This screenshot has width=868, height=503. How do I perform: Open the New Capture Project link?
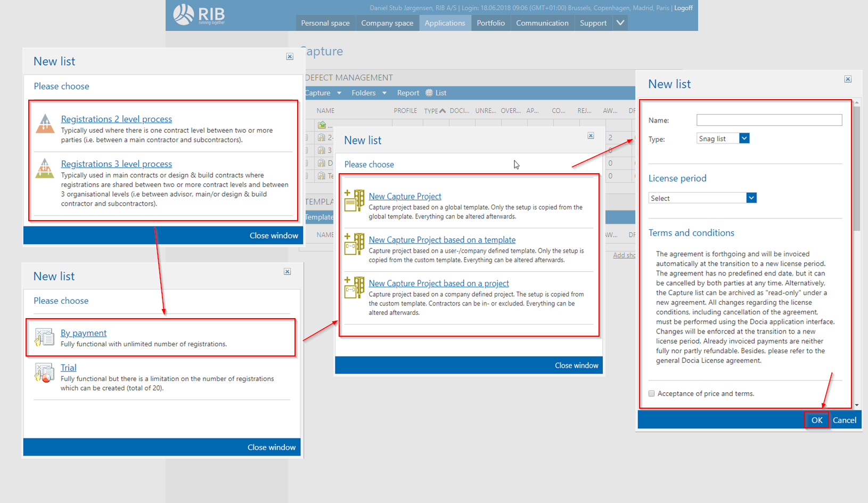point(405,196)
